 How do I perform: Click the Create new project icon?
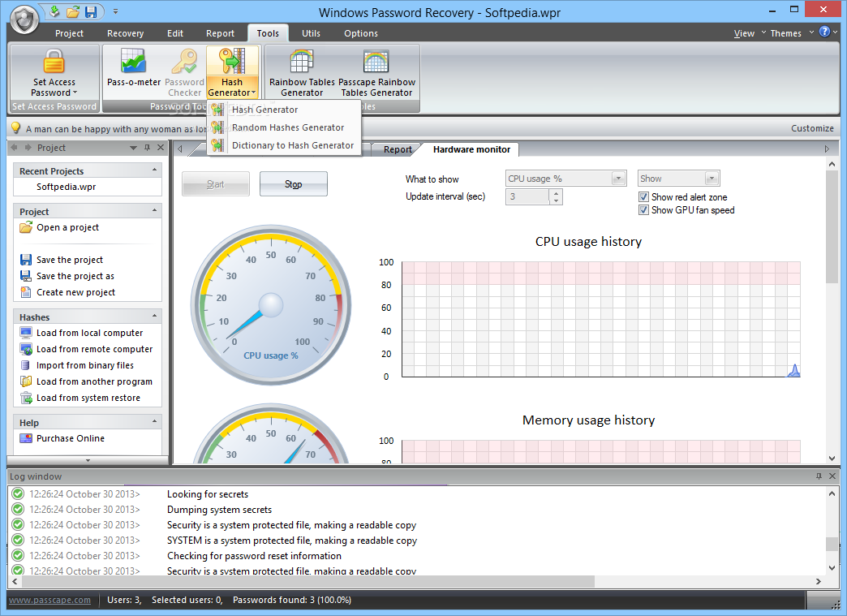click(x=26, y=292)
